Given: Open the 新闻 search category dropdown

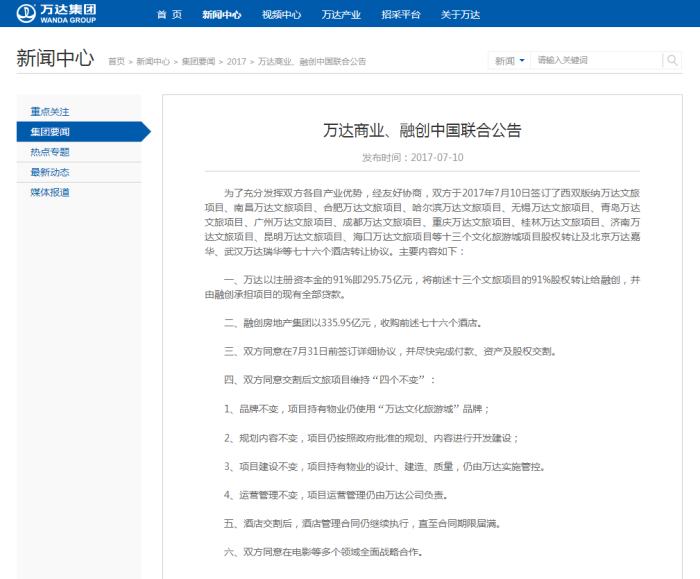Looking at the screenshot, I should pyautogui.click(x=509, y=60).
